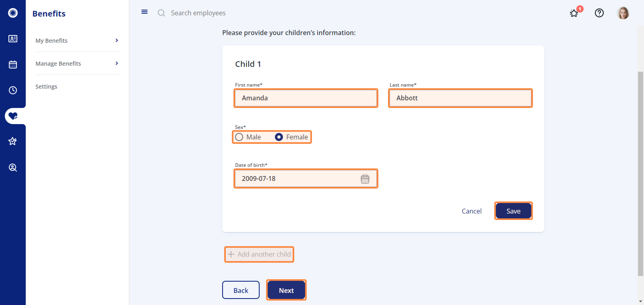
Task: Open the Settings menu item
Action: click(46, 87)
